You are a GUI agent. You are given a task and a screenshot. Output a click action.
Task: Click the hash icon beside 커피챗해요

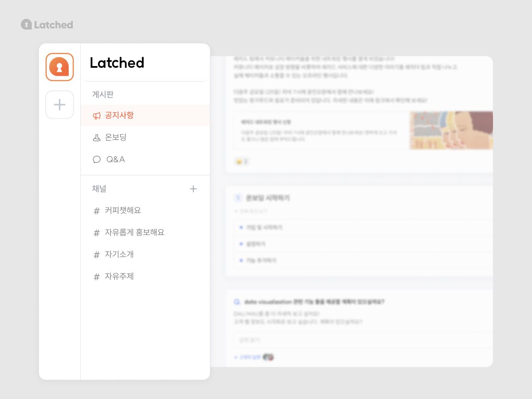point(97,211)
